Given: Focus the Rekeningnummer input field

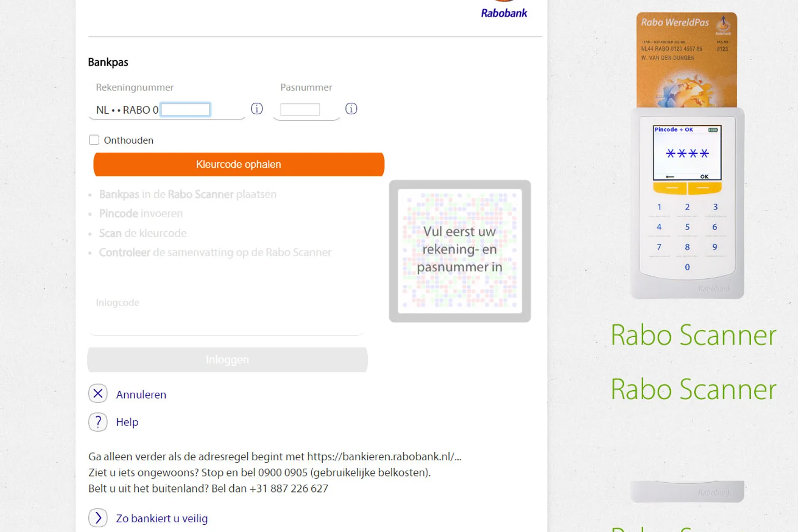Looking at the screenshot, I should pos(185,110).
